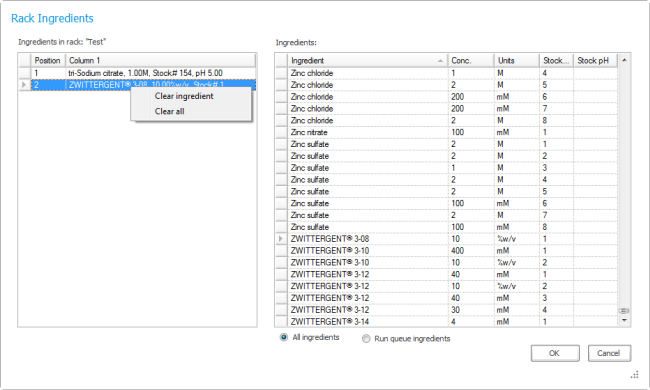
Task: Sort by the Conc. column header
Action: click(x=471, y=61)
